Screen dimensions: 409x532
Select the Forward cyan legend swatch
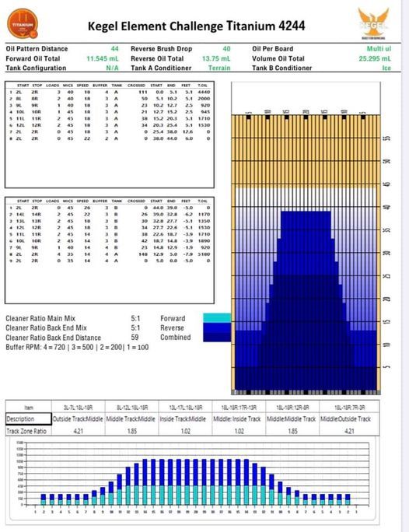(x=217, y=318)
